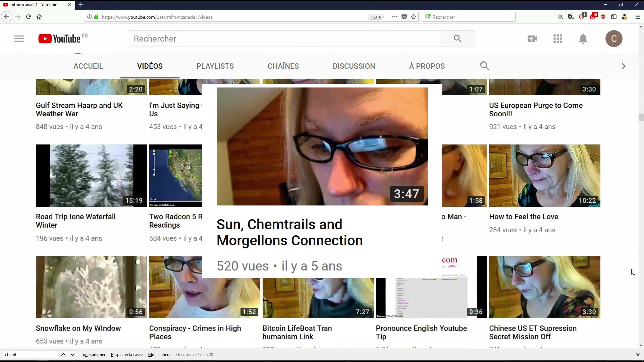Click the YouTube logo
Image resolution: width=644 pixels, height=362 pixels.
click(x=60, y=39)
